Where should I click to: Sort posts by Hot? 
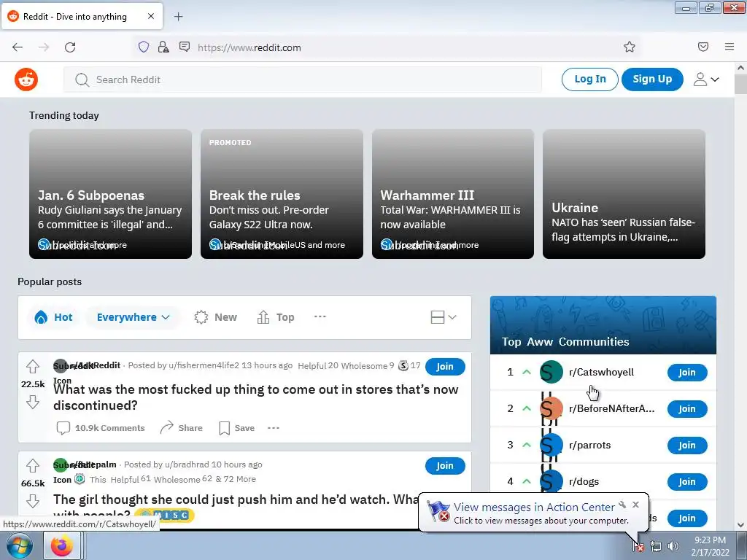[x=54, y=317]
